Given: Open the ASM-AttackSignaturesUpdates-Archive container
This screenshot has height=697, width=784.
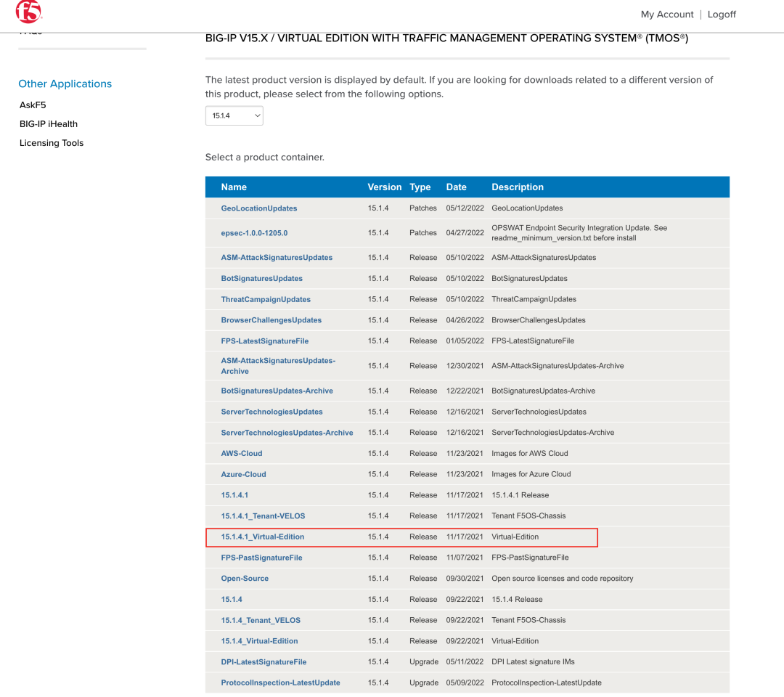Looking at the screenshot, I should (x=278, y=366).
